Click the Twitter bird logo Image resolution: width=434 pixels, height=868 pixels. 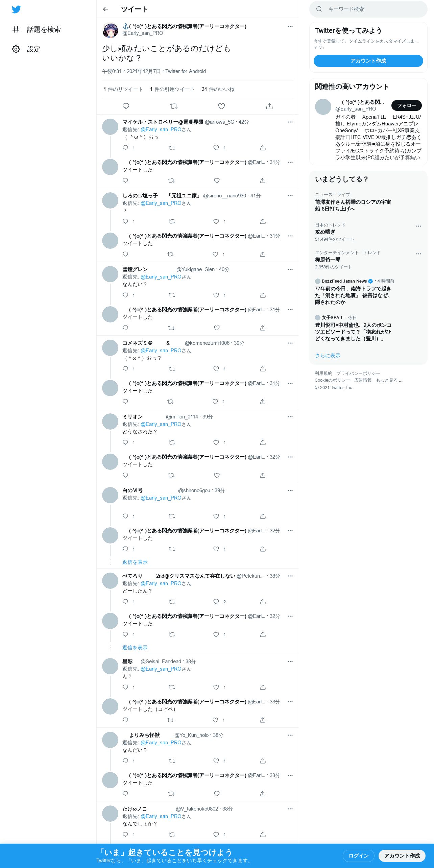(16, 9)
